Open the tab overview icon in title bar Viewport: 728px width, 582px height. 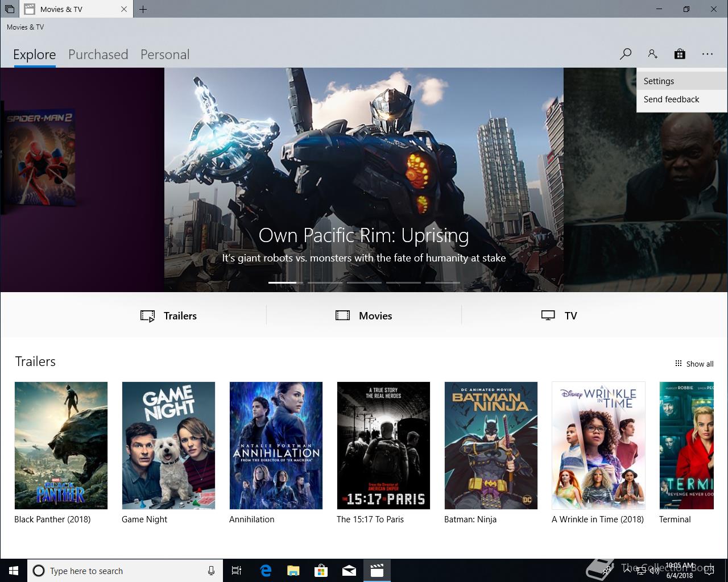pyautogui.click(x=9, y=9)
